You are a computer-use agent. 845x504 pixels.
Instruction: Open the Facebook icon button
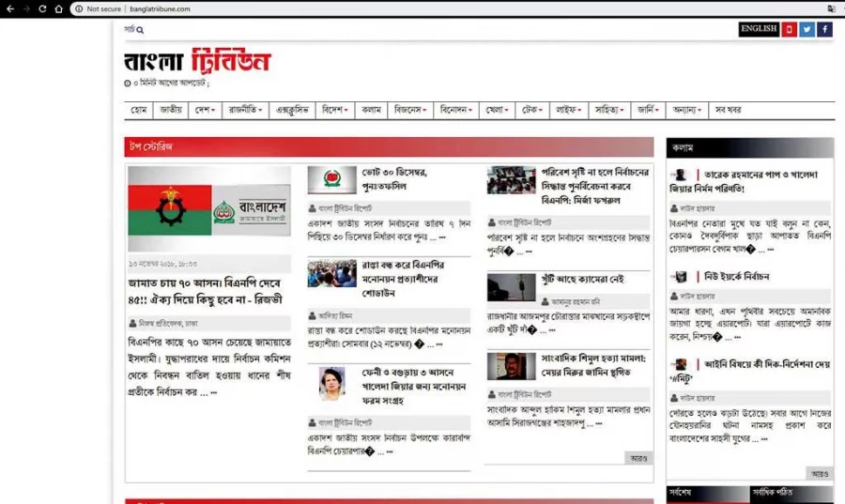(x=824, y=29)
